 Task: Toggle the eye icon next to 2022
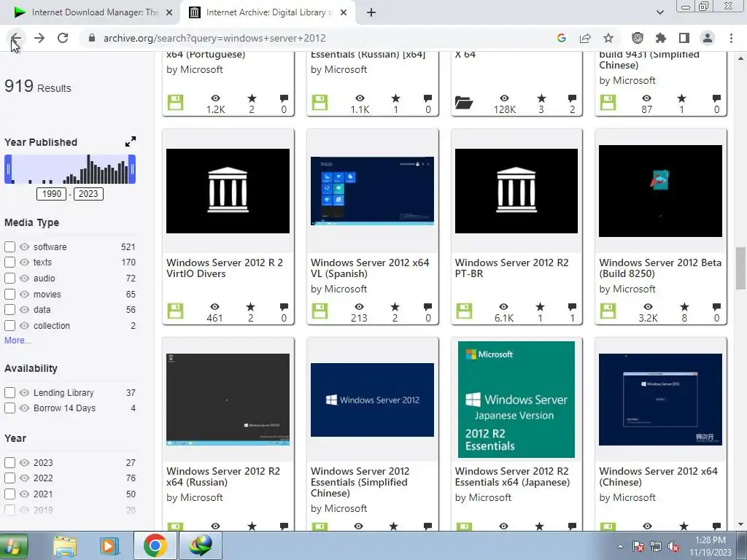[24, 478]
